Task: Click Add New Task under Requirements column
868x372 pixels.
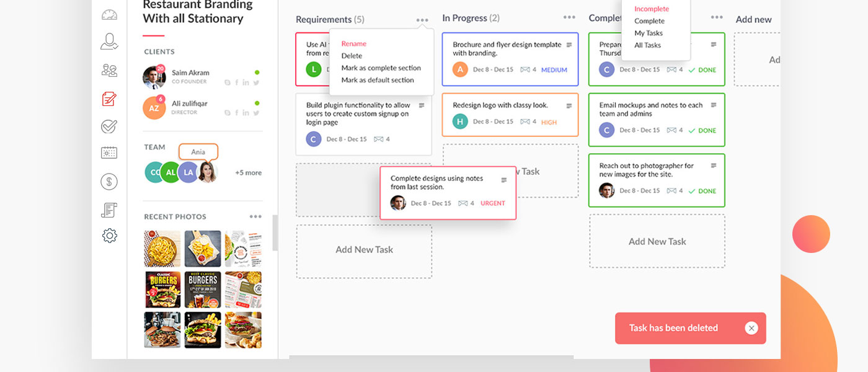Action: point(364,250)
